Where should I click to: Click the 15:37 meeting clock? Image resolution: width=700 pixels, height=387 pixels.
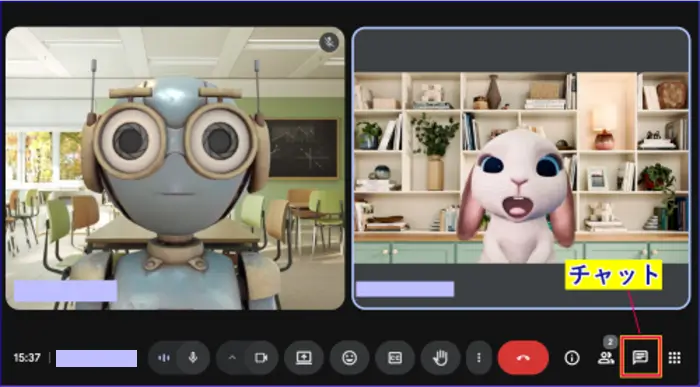tap(27, 358)
